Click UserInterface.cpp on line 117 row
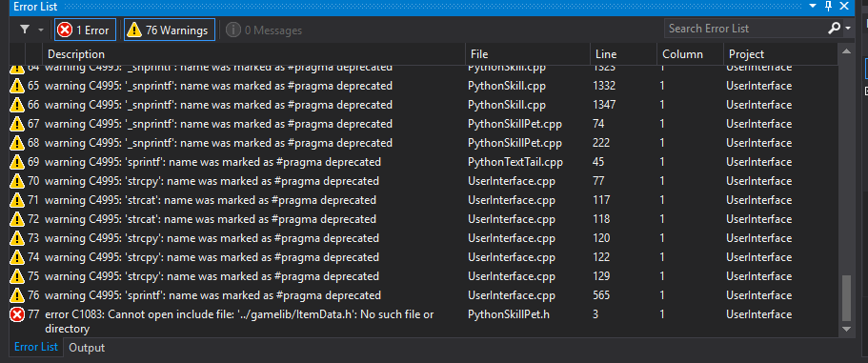This screenshot has width=868, height=363. [x=512, y=200]
